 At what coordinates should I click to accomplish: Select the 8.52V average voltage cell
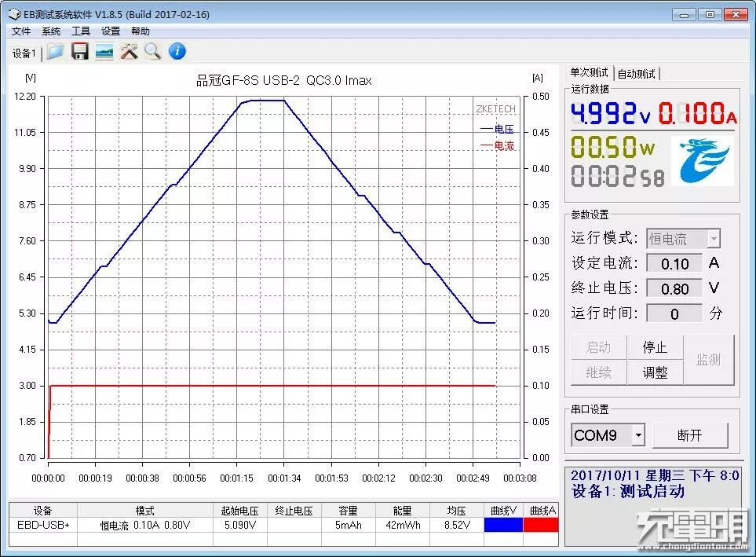(457, 525)
